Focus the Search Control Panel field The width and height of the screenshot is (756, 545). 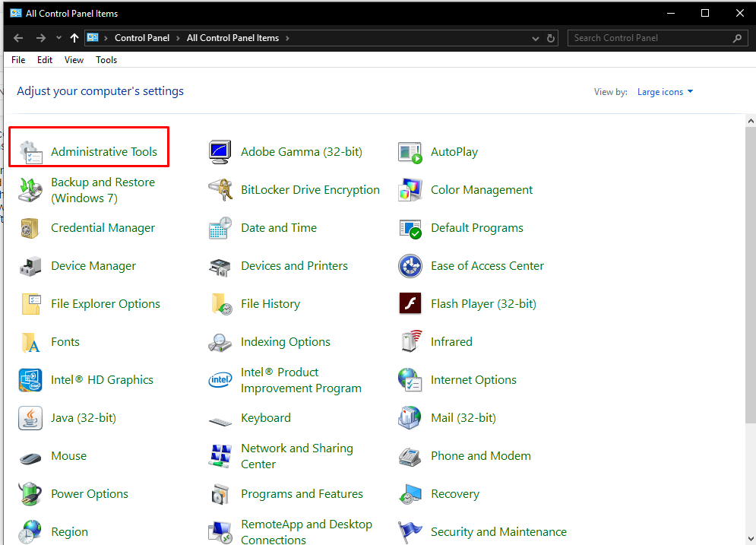click(658, 38)
